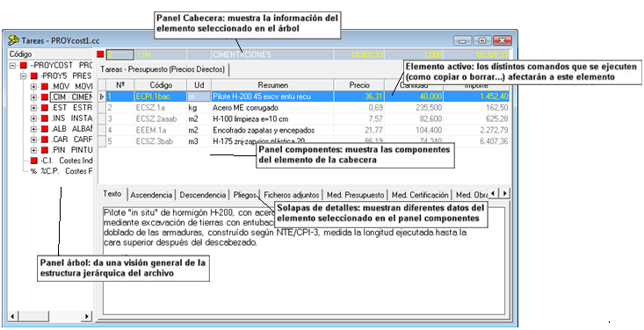
Task: Collapse the --PROYCOST root node
Action: pos(12,65)
